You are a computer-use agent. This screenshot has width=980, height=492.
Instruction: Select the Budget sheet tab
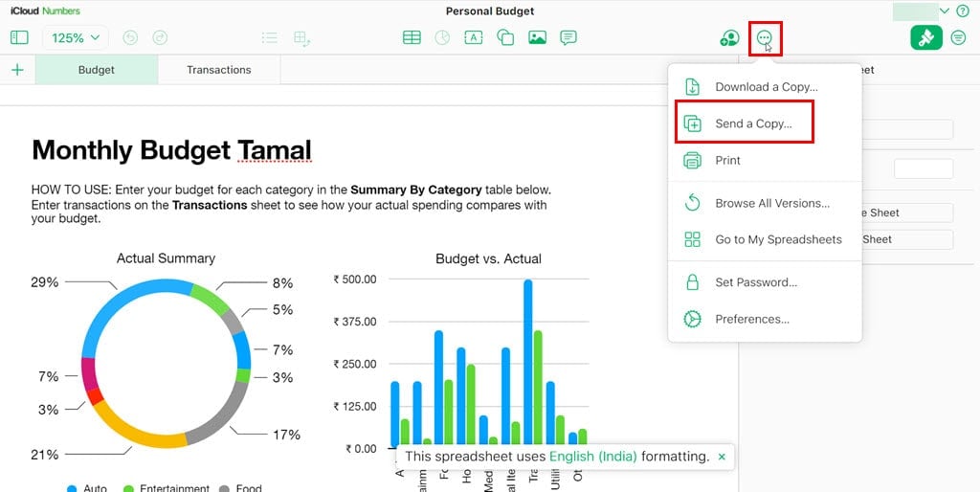pyautogui.click(x=97, y=70)
